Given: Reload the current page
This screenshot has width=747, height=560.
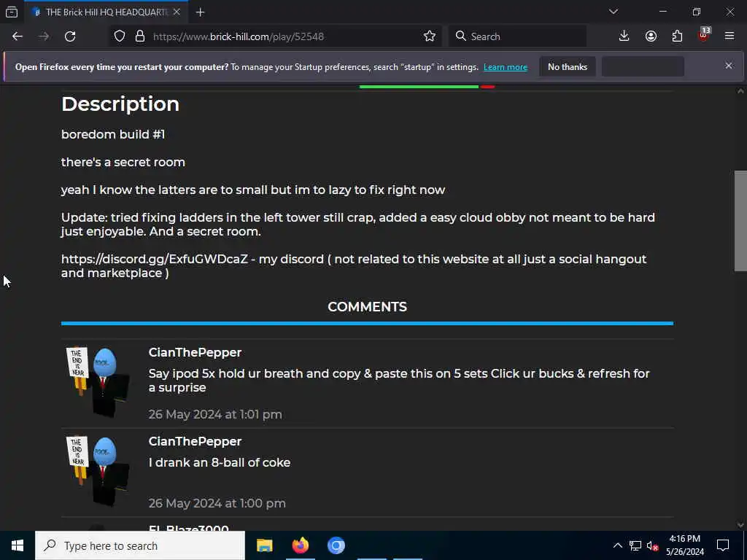Looking at the screenshot, I should pos(70,36).
